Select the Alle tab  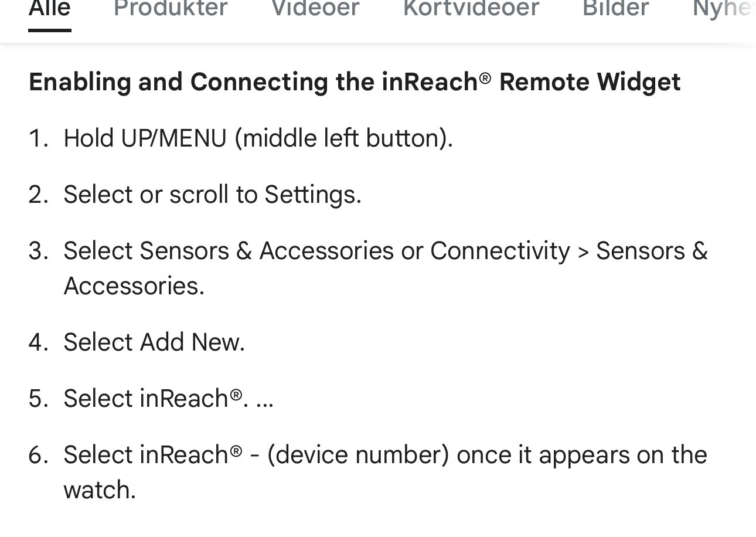coord(50,10)
